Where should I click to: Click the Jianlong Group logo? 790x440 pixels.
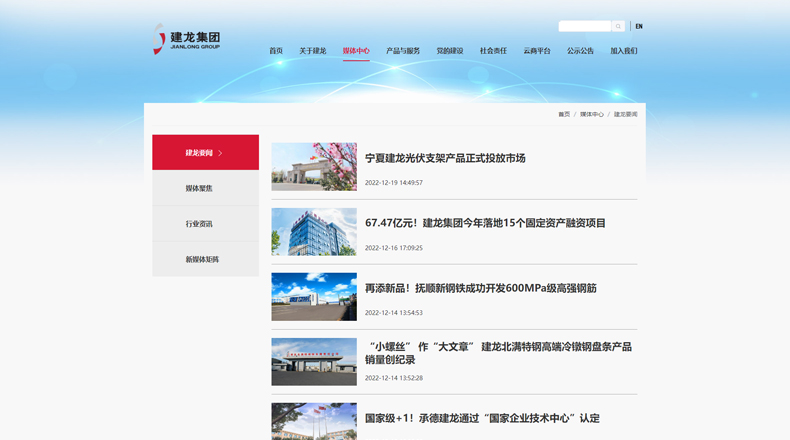186,39
